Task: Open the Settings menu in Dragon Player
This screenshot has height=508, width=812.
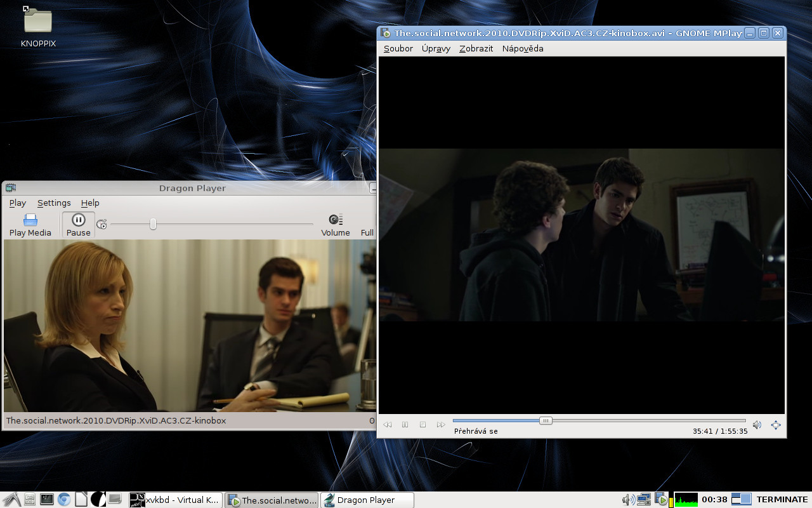Action: click(54, 203)
